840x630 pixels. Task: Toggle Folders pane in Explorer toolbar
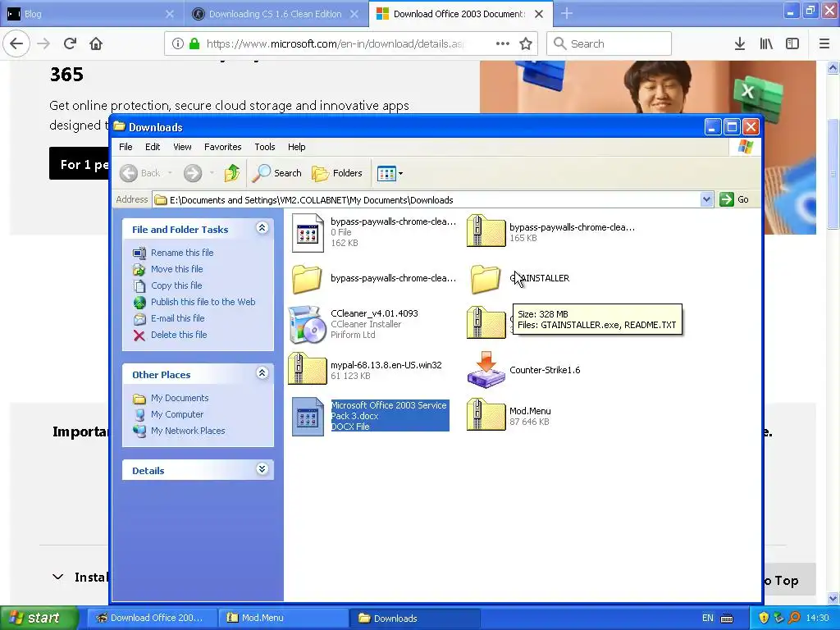[x=337, y=173]
